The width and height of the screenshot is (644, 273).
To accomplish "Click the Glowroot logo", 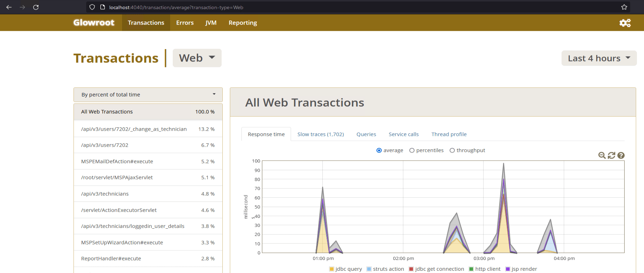I will click(94, 23).
